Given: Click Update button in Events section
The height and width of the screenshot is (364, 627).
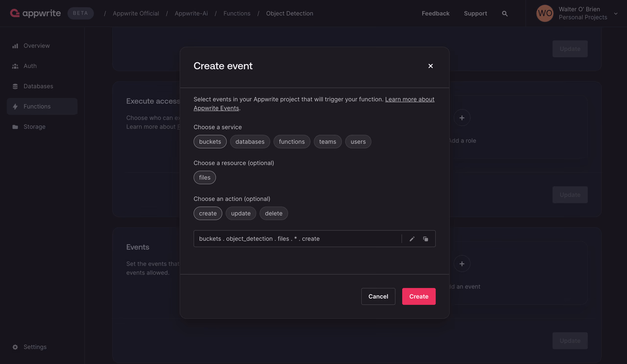Looking at the screenshot, I should coord(570,341).
